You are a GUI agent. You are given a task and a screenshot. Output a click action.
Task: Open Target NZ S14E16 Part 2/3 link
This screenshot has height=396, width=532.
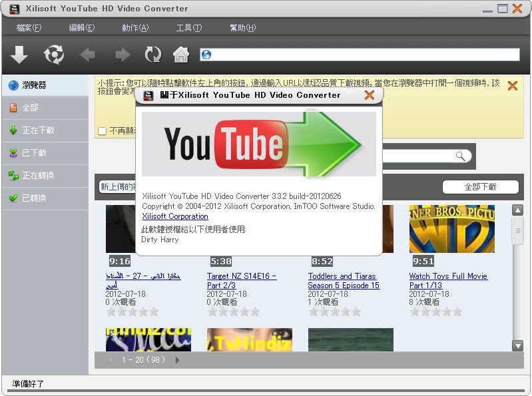(242, 281)
